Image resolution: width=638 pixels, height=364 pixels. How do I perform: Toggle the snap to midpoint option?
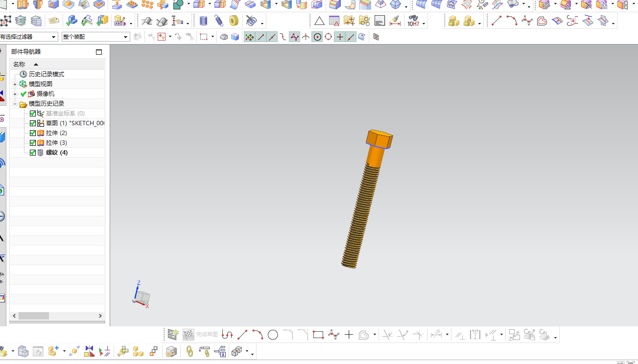pyautogui.click(x=272, y=37)
